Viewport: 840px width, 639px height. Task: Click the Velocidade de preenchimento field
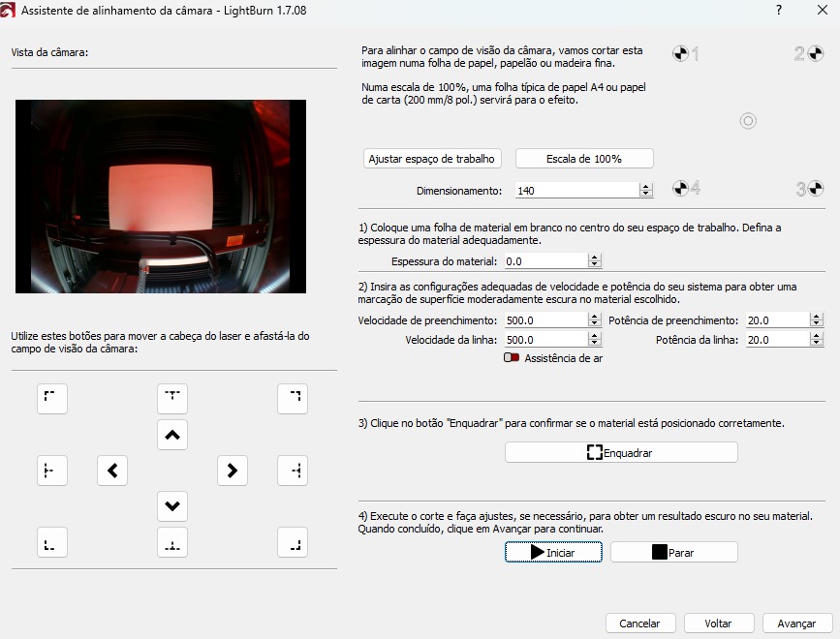(x=545, y=320)
